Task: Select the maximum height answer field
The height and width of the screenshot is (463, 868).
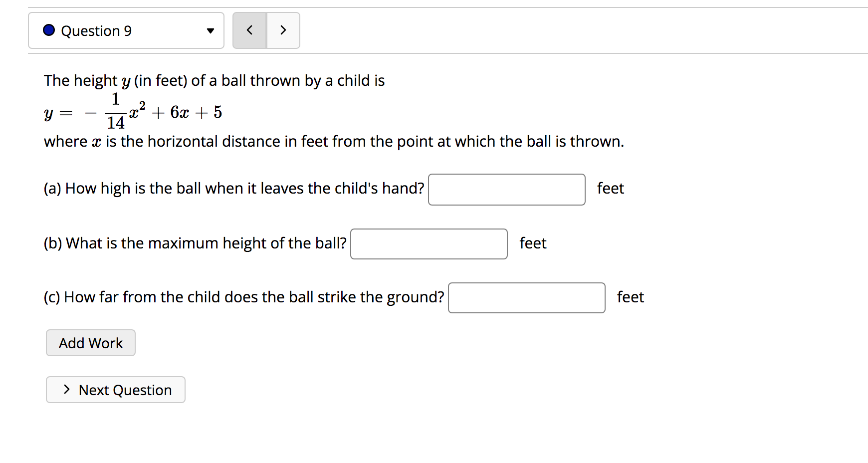Action: point(429,244)
